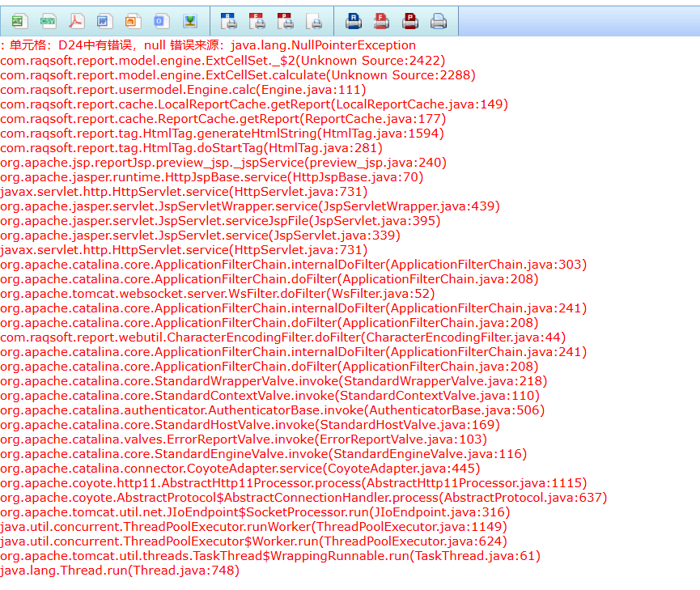Open print preview with blue 'A' page
This screenshot has height=590, width=700.
point(229,21)
